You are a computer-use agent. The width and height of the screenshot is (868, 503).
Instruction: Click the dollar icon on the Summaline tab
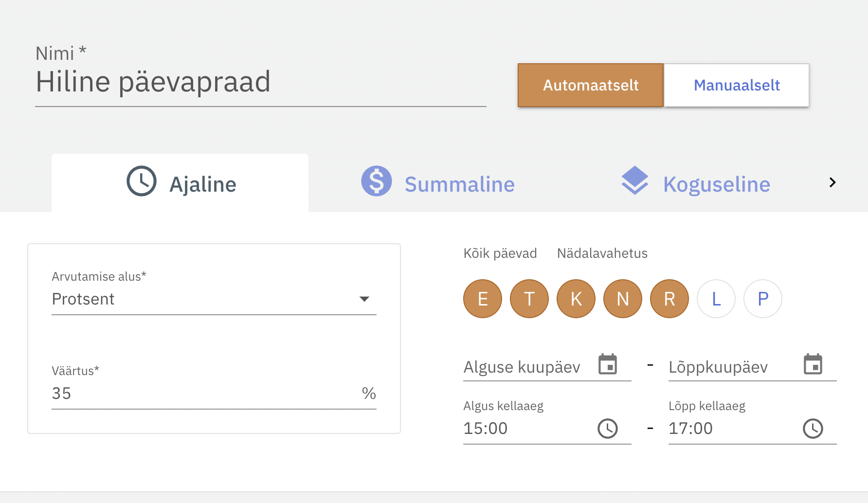point(376,181)
